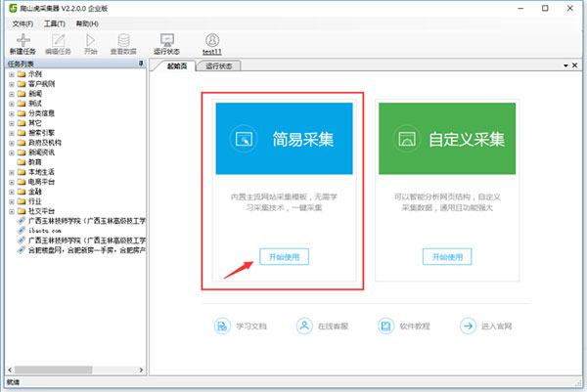Maximize the application window

point(545,8)
